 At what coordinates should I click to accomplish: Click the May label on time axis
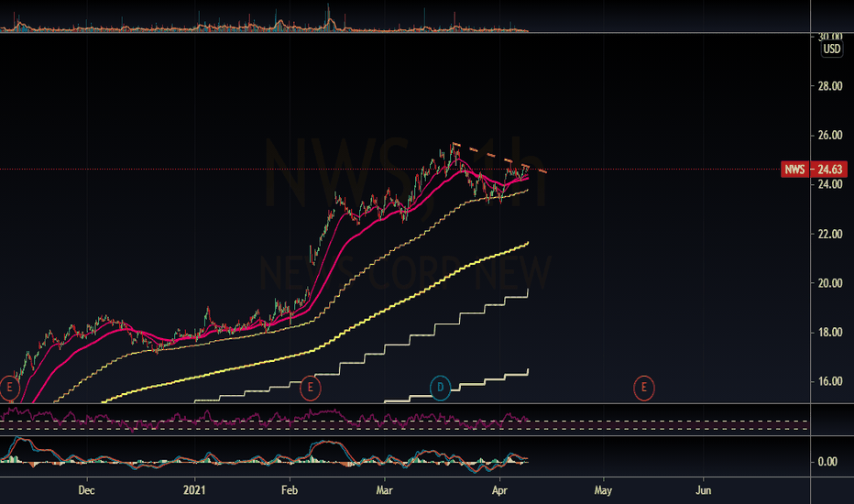[603, 490]
